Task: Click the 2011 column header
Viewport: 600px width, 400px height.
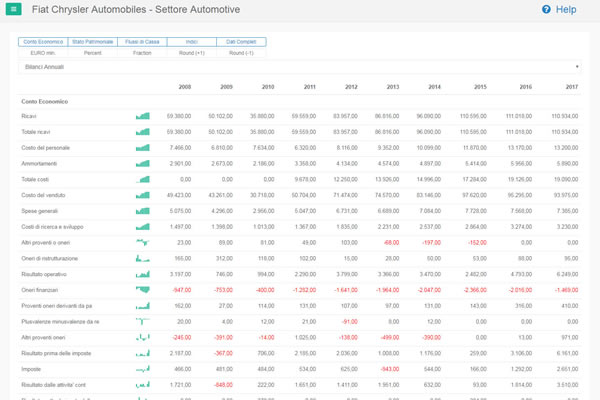Action: 310,87
